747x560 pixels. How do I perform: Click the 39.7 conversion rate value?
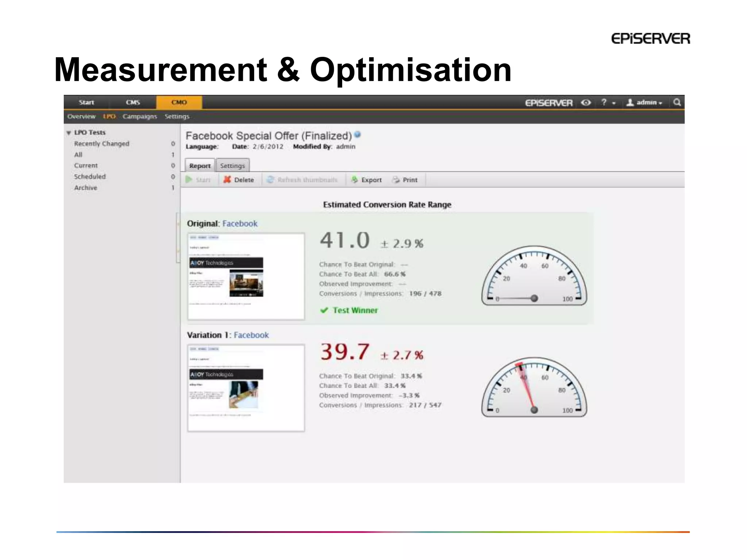[x=345, y=352]
